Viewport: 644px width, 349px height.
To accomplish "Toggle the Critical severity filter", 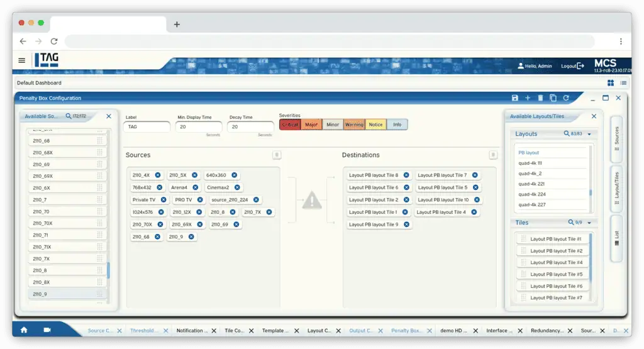I will pyautogui.click(x=290, y=125).
